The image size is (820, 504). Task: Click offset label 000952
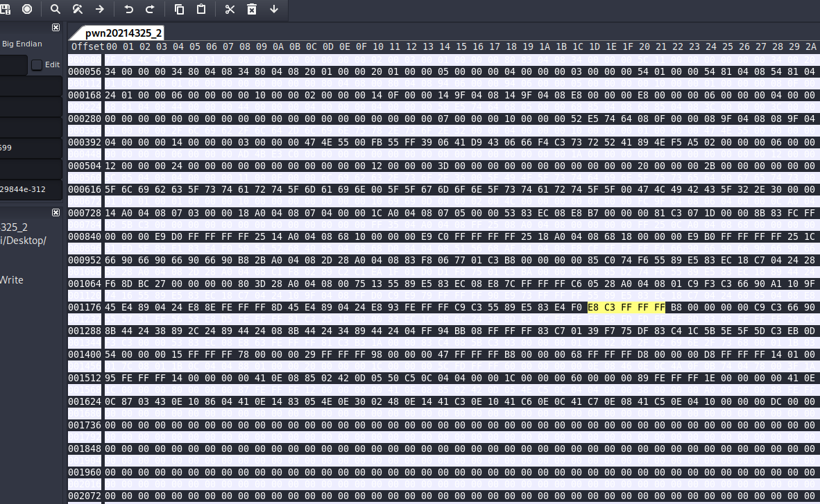click(84, 260)
